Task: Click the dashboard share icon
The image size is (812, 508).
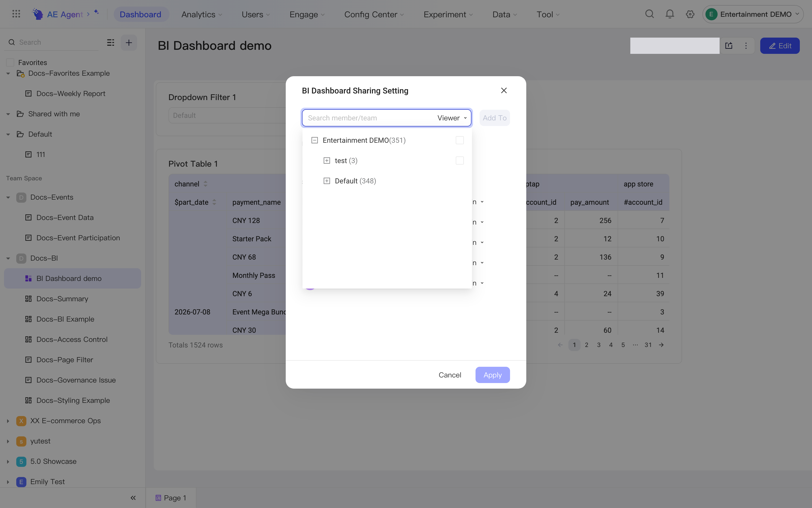Action: tap(729, 46)
